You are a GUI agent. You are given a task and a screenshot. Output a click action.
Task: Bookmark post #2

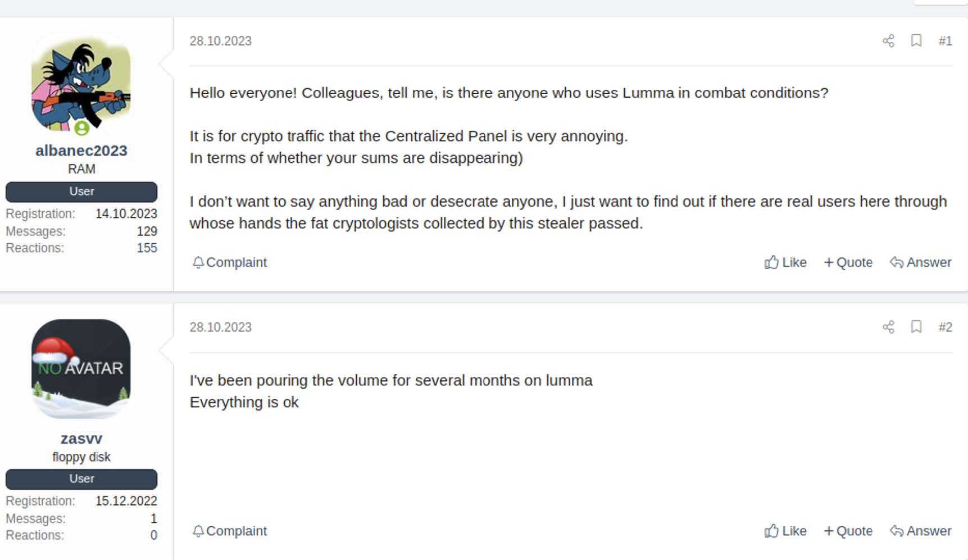(916, 327)
